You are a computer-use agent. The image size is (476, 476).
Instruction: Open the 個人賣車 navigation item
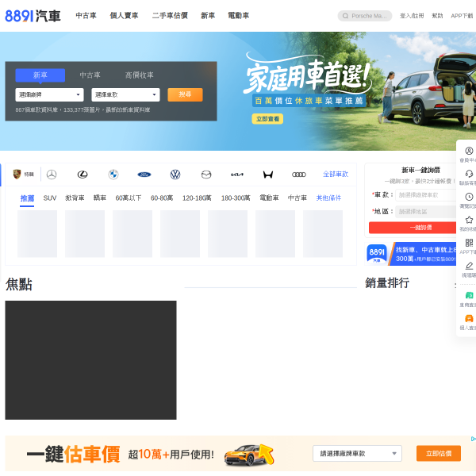[x=124, y=16]
